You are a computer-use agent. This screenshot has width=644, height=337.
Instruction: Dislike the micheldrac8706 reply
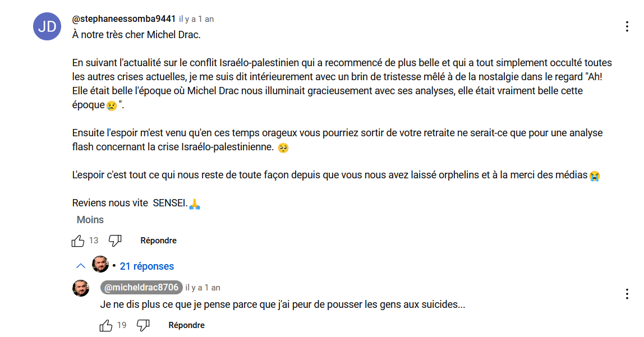point(143,326)
